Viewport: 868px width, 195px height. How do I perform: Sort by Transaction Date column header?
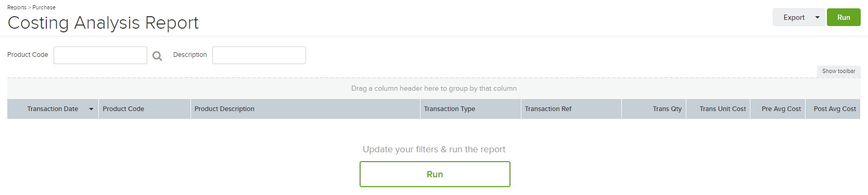[53, 109]
